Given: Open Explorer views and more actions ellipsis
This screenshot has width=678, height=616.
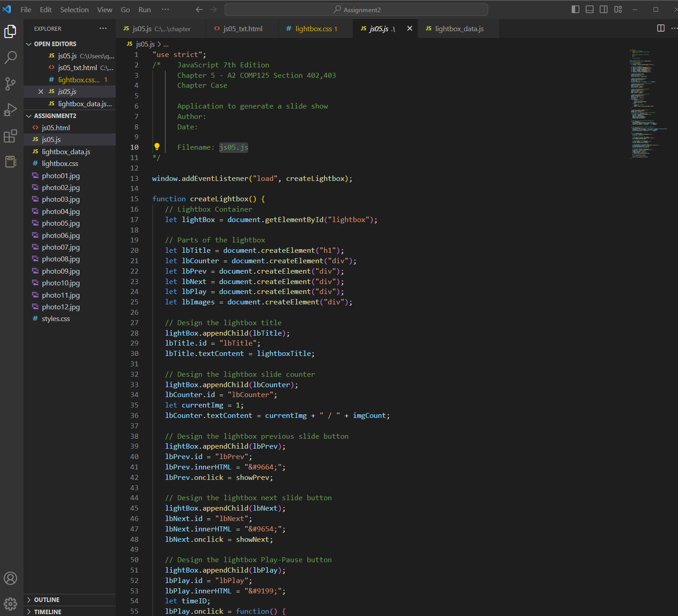Looking at the screenshot, I should [103, 28].
